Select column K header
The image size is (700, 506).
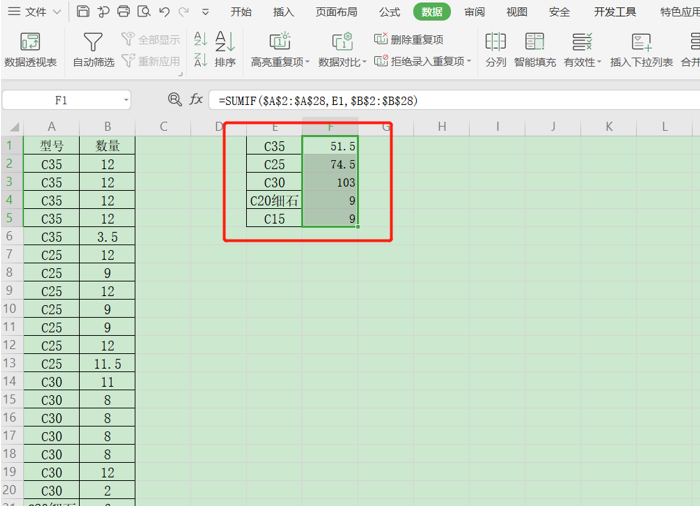pyautogui.click(x=608, y=127)
